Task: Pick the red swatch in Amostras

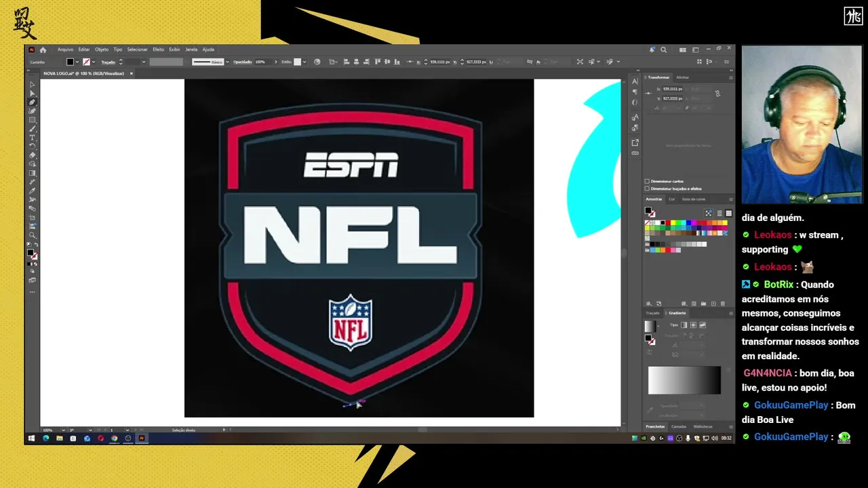Action: pos(668,222)
